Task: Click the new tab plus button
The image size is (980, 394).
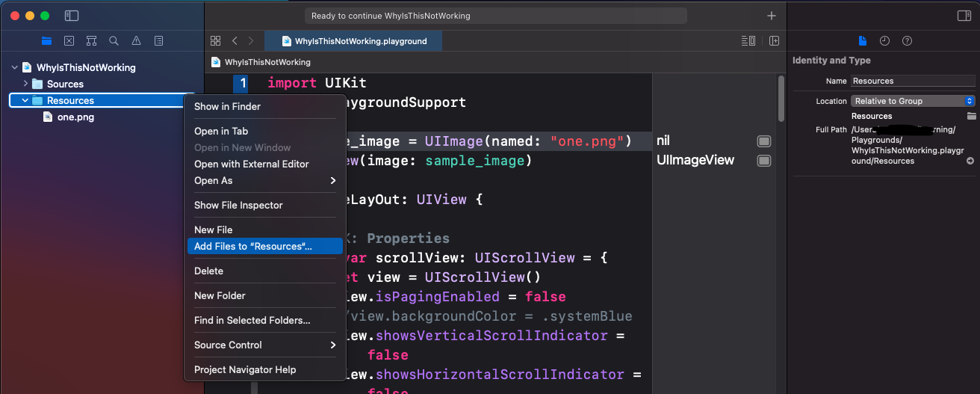Action: (772, 16)
